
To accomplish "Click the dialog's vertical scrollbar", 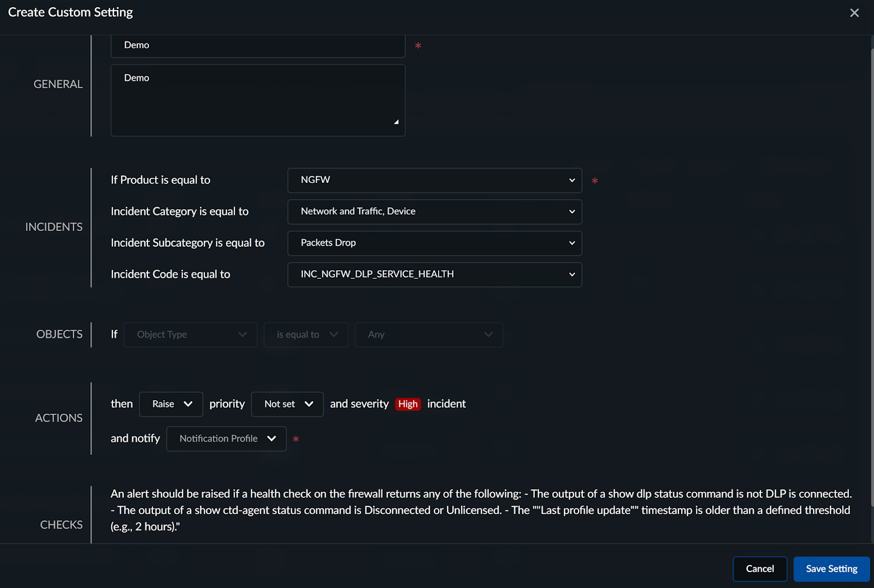I will 872,273.
